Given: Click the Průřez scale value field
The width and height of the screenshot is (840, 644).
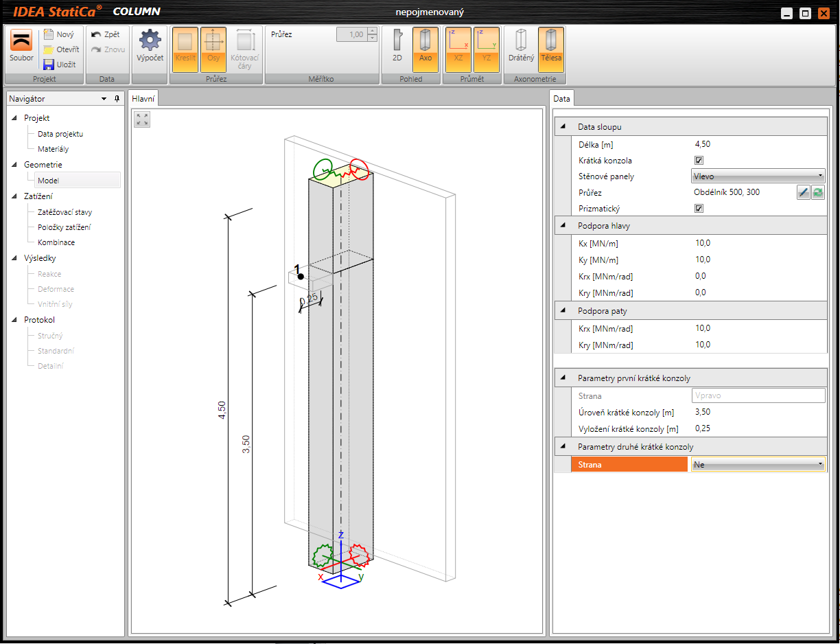Looking at the screenshot, I should pyautogui.click(x=351, y=34).
